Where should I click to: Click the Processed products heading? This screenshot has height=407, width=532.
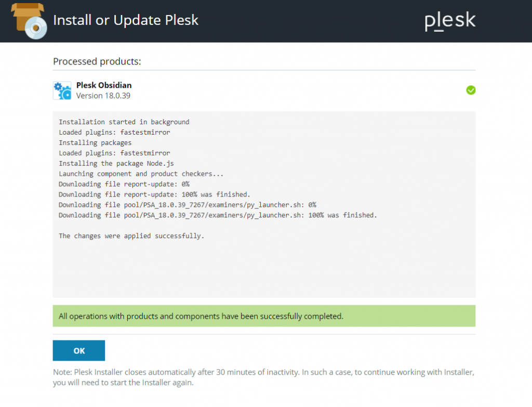[x=97, y=61]
